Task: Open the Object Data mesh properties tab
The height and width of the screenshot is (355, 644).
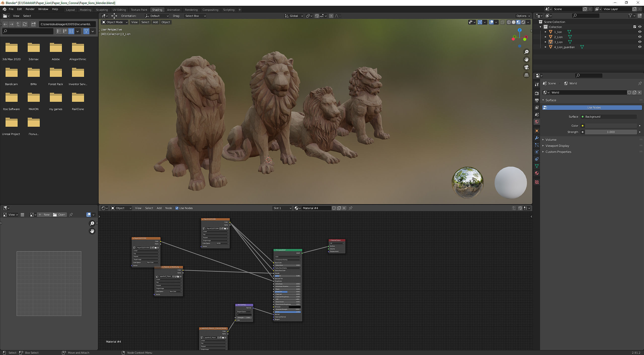Action: tap(537, 166)
